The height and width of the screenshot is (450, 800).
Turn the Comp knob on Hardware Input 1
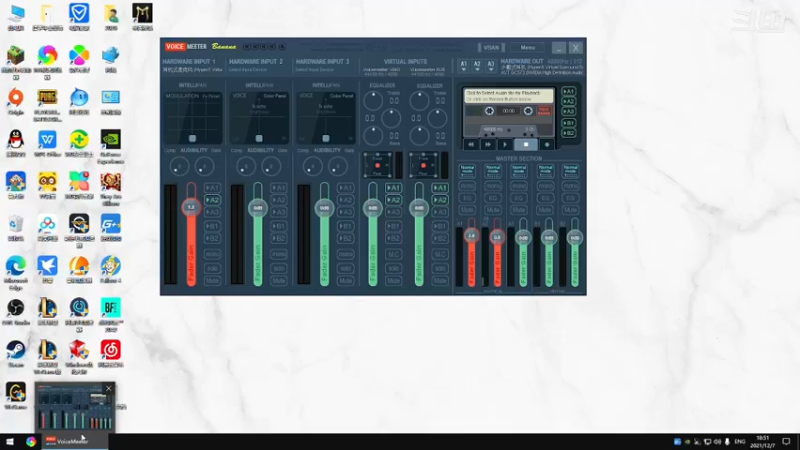click(179, 166)
